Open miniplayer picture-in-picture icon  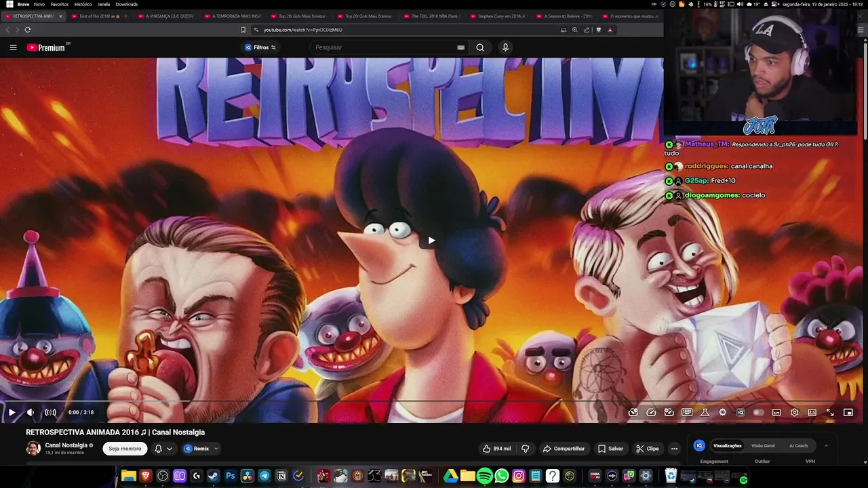848,412
